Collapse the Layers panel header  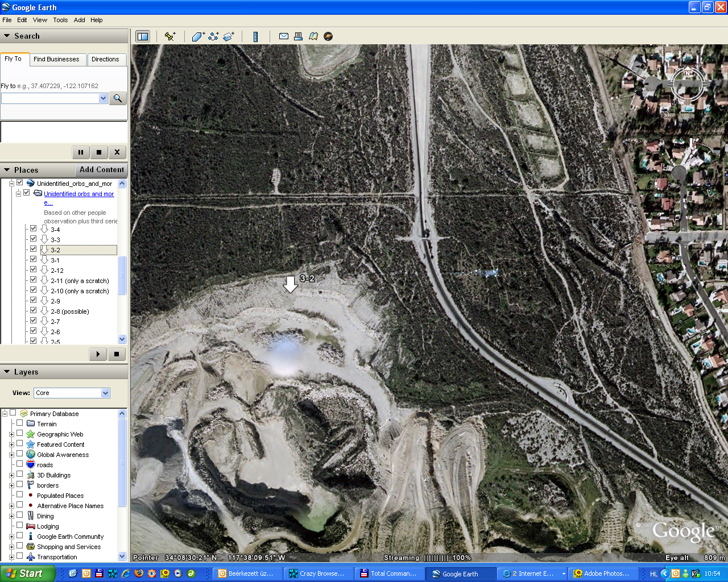pos(64,372)
